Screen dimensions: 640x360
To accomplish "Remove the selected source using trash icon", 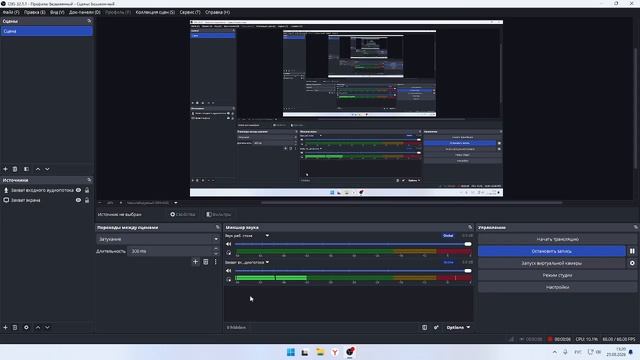I will (x=15, y=327).
